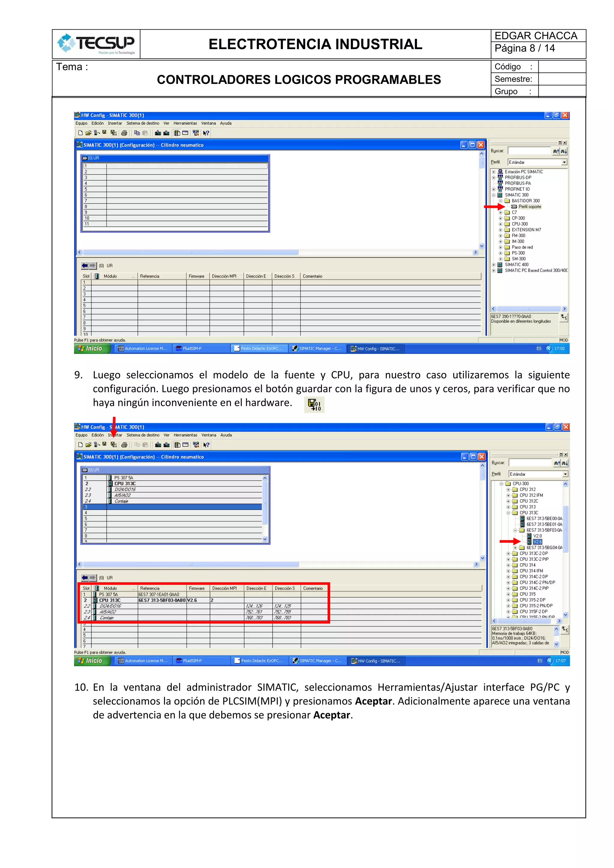Click rack scrollbar down arrow in 17:07 window
Screen dimensions: 614x868
[265, 539]
